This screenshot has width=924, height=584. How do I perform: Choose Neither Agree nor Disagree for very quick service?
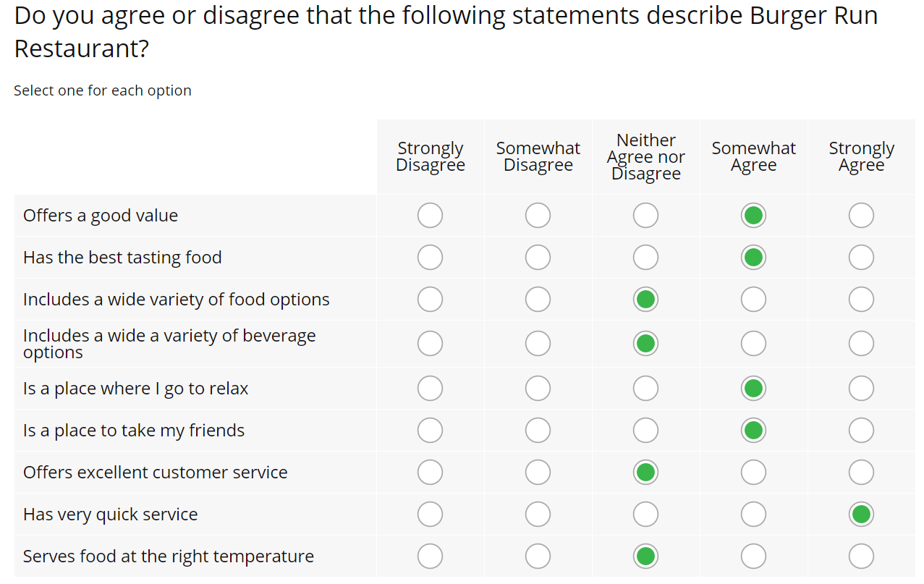[x=645, y=515]
